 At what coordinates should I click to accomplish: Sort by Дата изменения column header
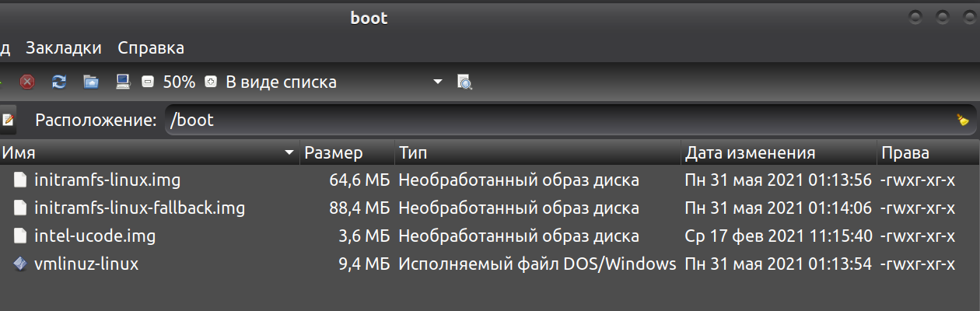click(x=779, y=152)
